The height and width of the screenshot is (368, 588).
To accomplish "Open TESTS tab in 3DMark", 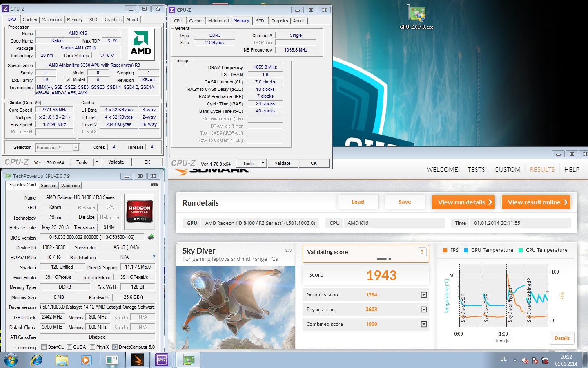I will (x=476, y=170).
